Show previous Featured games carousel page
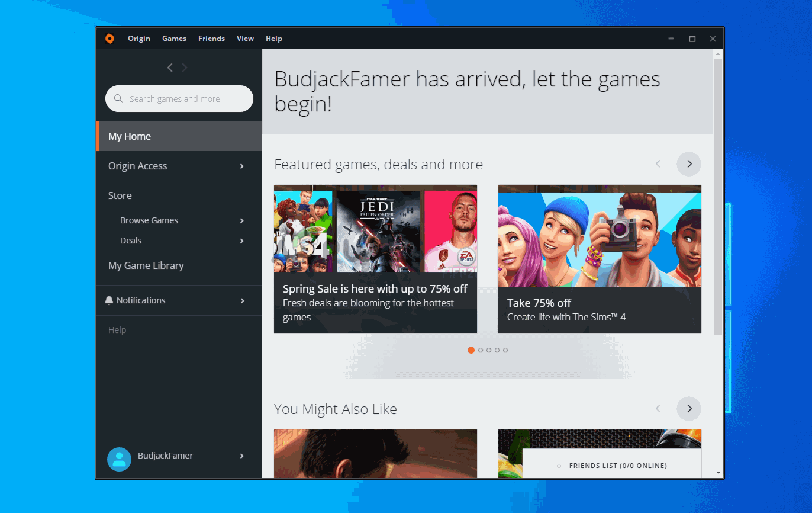 (658, 164)
